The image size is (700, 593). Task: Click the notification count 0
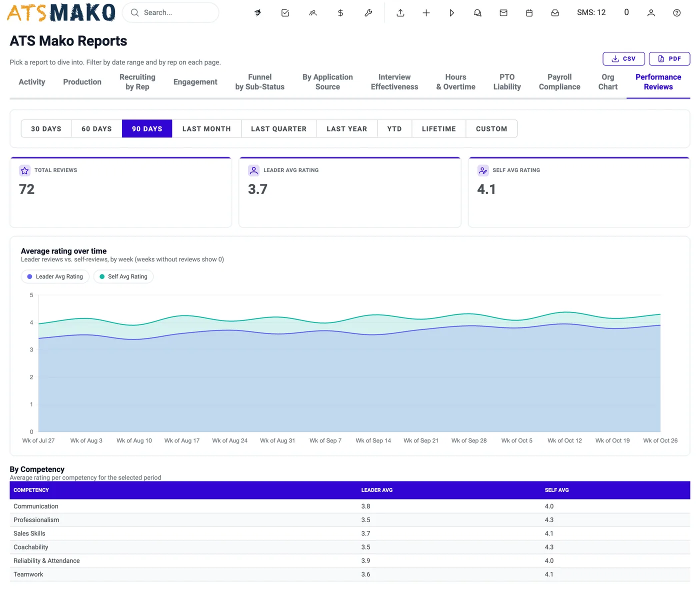click(x=626, y=12)
